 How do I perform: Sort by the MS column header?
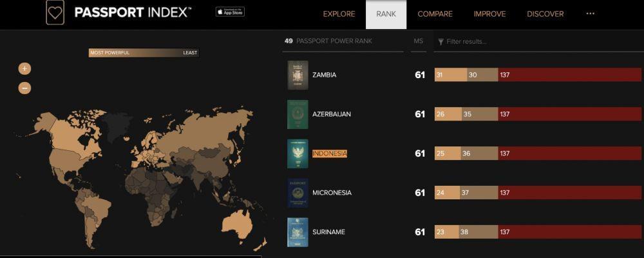[418, 41]
